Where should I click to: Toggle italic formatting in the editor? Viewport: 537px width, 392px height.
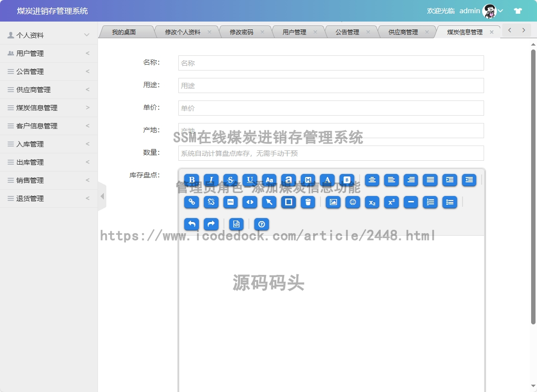[x=211, y=180]
